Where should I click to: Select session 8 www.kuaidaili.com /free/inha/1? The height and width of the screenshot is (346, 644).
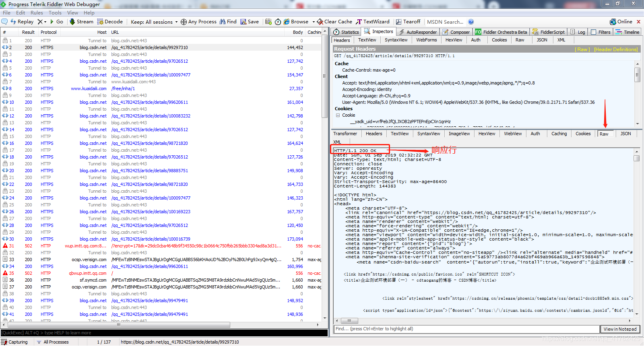[x=161, y=89]
